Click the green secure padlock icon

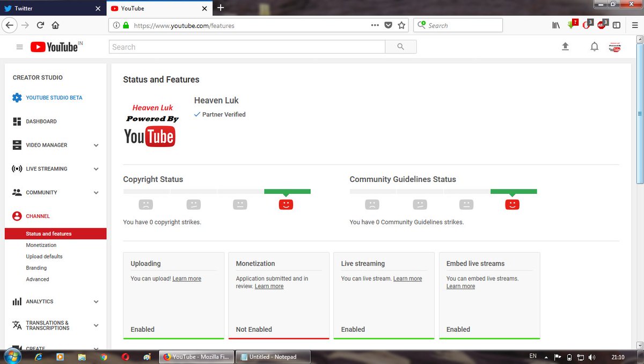pyautogui.click(x=126, y=25)
